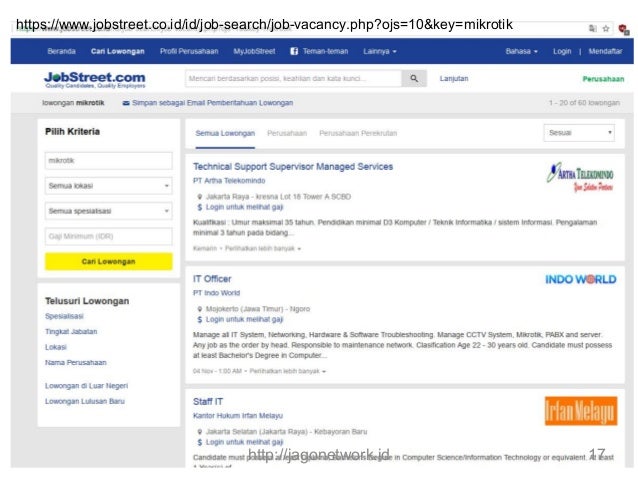Expand Perlihatkan lebih banyak under IT Officer job
Screen dimensions: 638x479
click(288, 371)
